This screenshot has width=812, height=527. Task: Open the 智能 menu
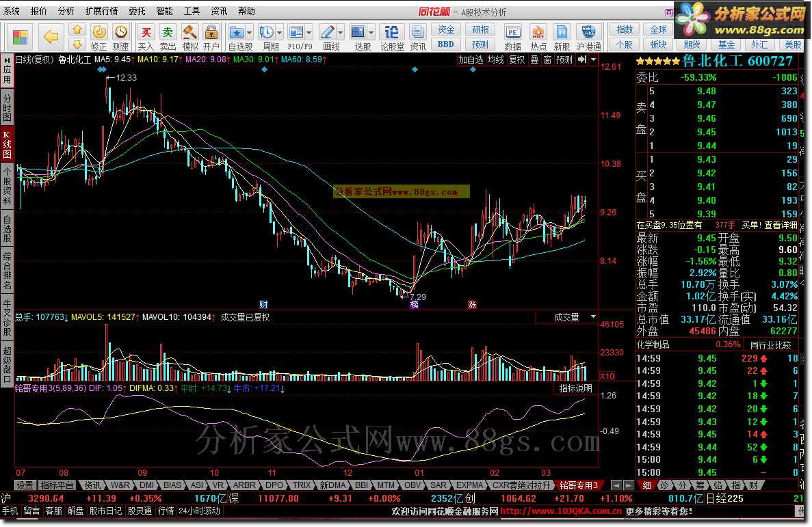point(164,11)
